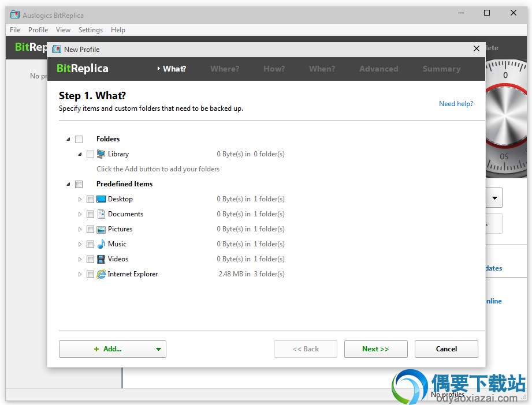Close the New Profile dialog
Screen dimensions: 532x405
pyautogui.click(x=477, y=49)
